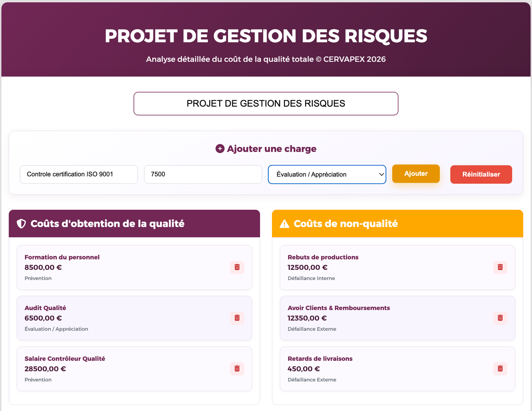Click the plus icon beside Ajouter une charge
The width and height of the screenshot is (532, 411).
219,149
